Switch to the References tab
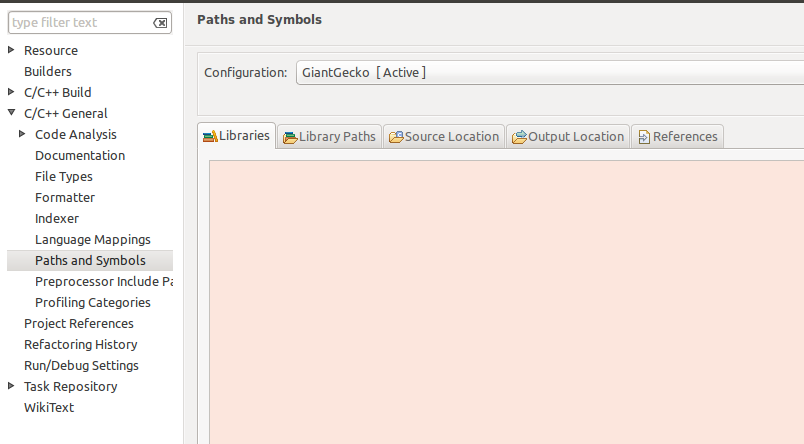 click(677, 136)
